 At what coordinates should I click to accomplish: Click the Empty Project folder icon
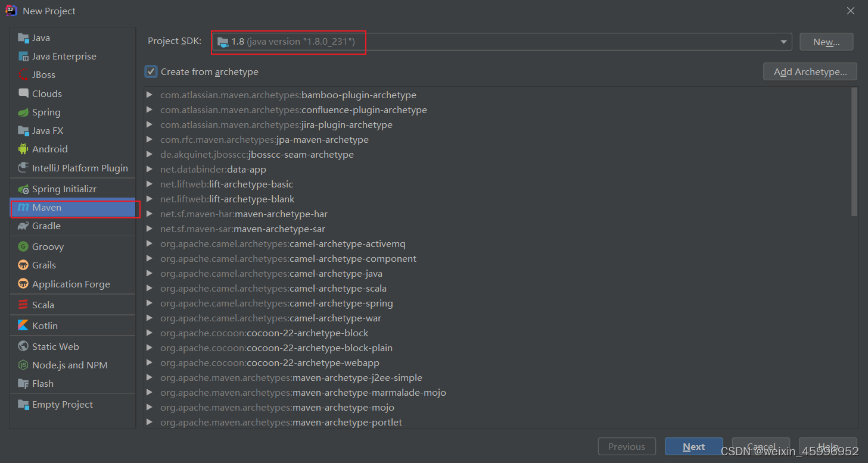point(23,404)
